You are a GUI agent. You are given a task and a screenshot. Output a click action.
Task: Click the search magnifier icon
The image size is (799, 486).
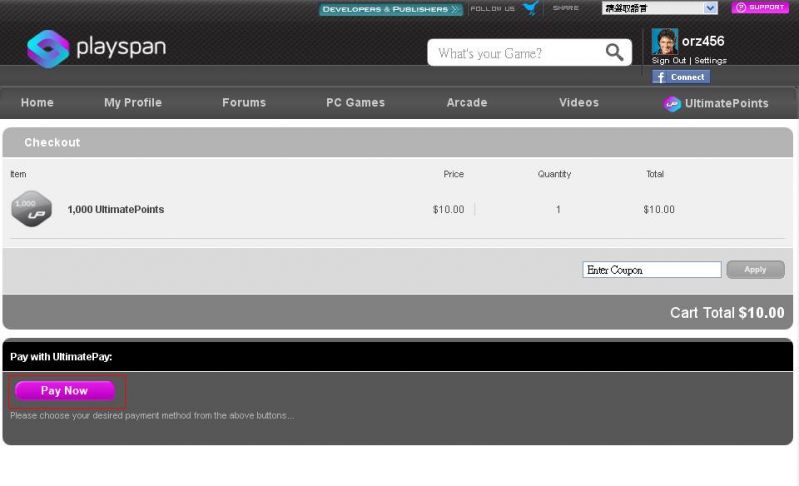click(x=614, y=52)
